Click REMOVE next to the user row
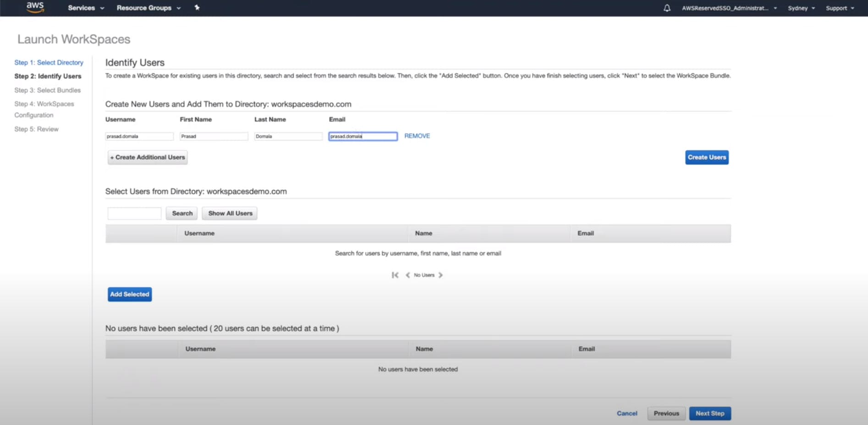This screenshot has height=425, width=868. pos(416,136)
